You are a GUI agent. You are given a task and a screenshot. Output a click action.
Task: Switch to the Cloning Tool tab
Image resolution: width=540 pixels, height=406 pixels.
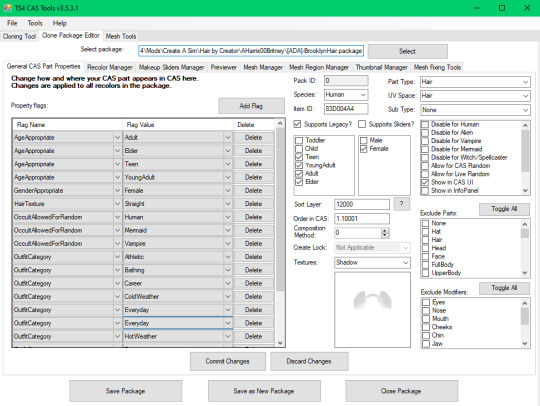(19, 36)
